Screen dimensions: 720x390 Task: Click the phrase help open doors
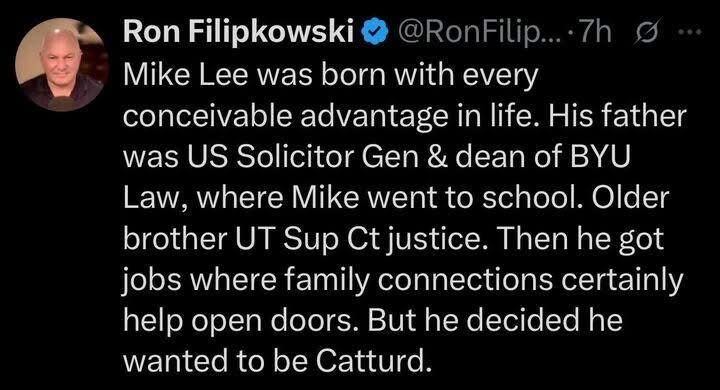241,320
